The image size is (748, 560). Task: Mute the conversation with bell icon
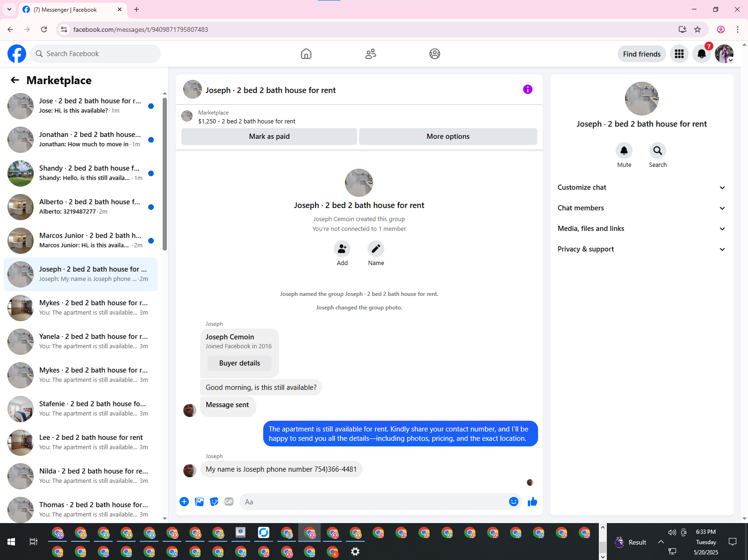click(624, 151)
